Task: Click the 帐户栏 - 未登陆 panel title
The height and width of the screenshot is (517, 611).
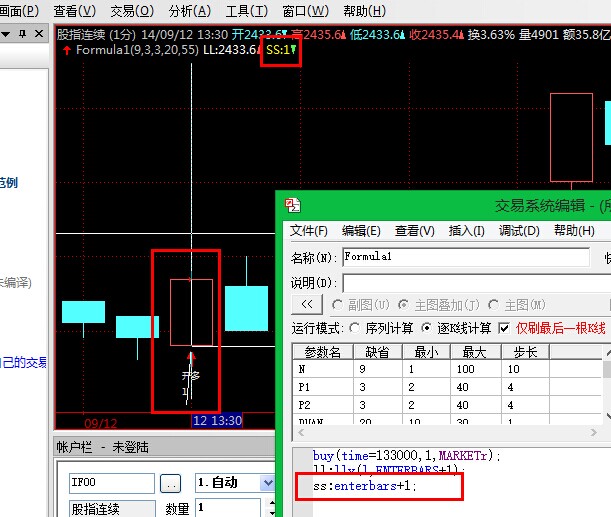Action: 102,447
